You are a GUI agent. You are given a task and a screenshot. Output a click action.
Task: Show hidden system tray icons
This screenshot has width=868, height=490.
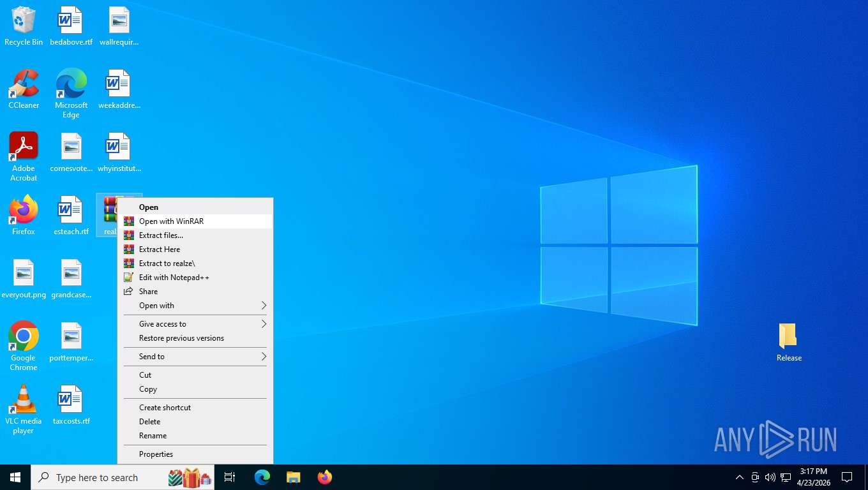coord(740,477)
